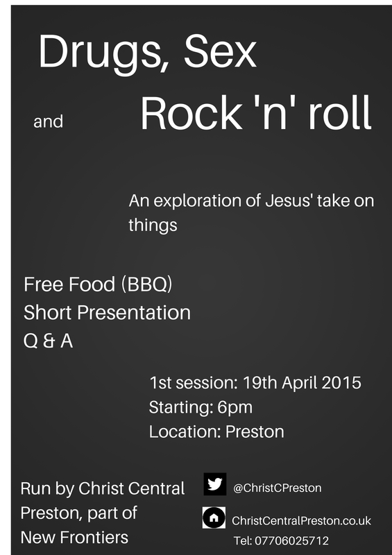Click the home website icon
The image size is (392, 555).
[x=214, y=518]
